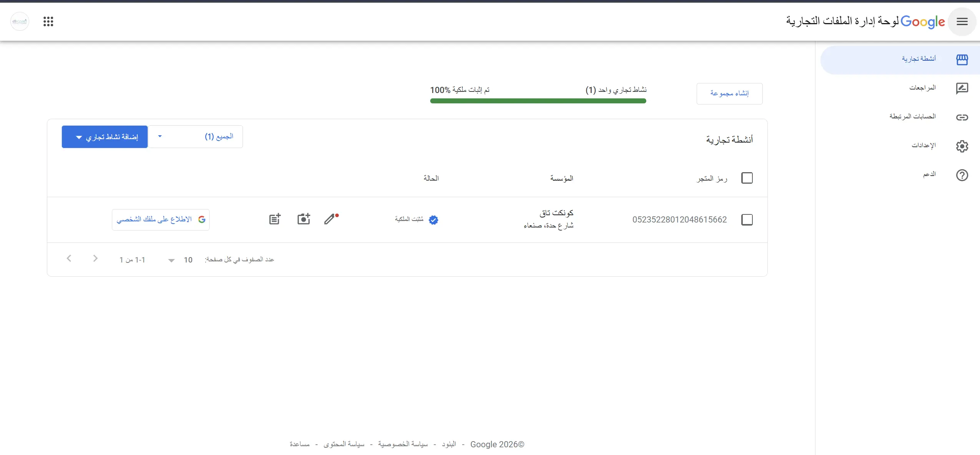Click the reviews icon in sidebar
This screenshot has height=455, width=980.
click(x=962, y=88)
